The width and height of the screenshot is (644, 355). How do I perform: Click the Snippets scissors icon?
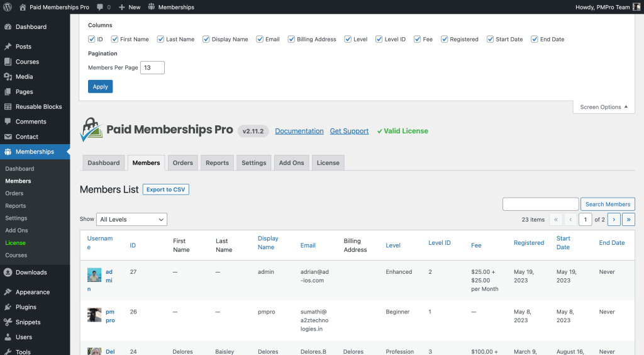(8, 322)
